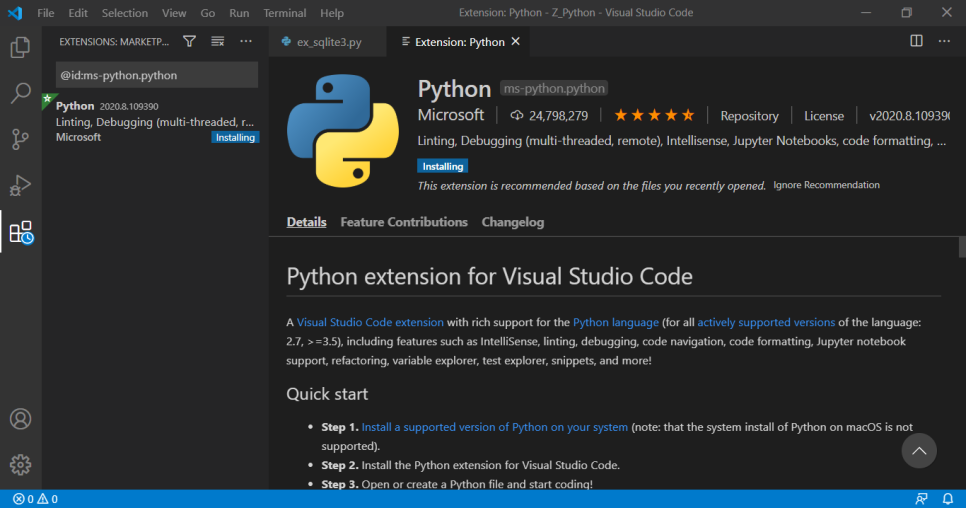
Task: Open the Help menu
Action: pos(332,13)
